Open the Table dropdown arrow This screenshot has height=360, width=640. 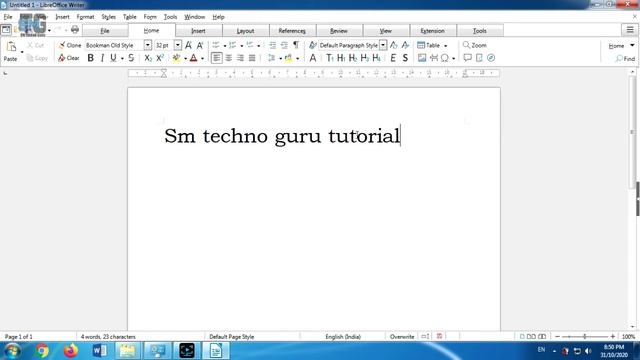pos(445,46)
